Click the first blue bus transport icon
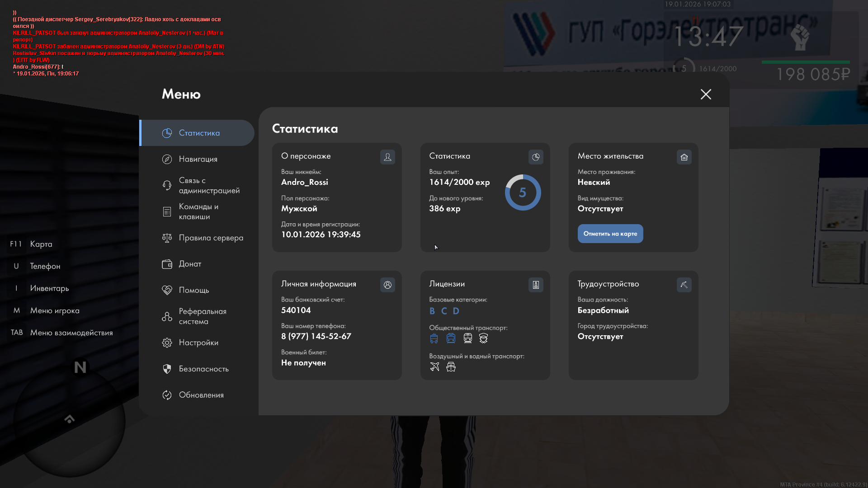Screen dimensions: 868x488 coord(434,338)
